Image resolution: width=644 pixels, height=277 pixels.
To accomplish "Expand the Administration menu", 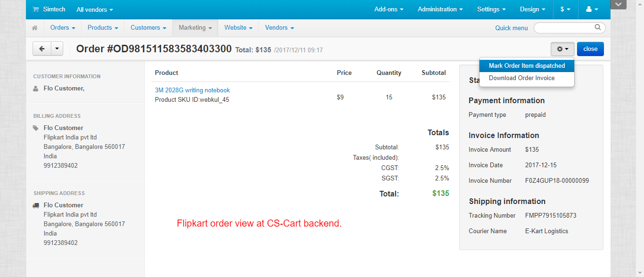I will 440,9.
